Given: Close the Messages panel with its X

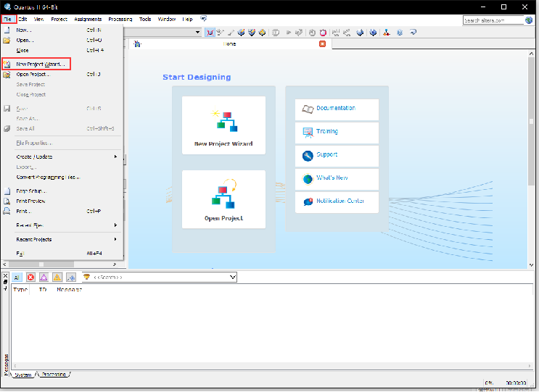Looking at the screenshot, I should [5, 275].
